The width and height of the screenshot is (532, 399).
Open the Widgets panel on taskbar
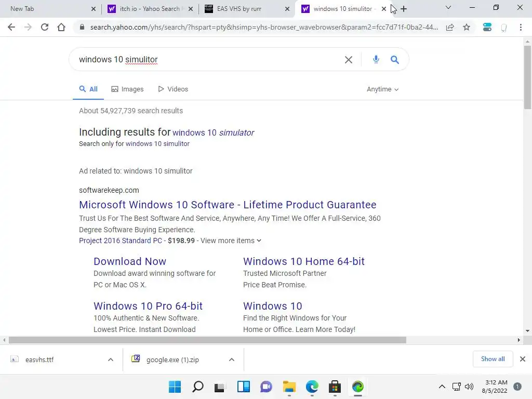(x=244, y=387)
